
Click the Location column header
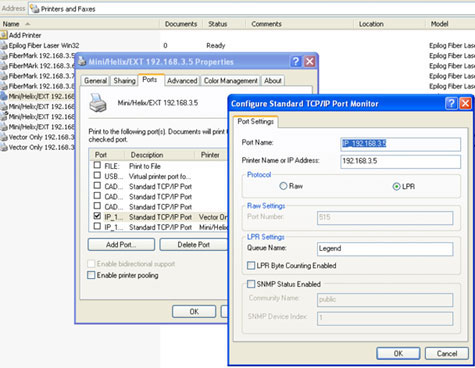tap(389, 24)
